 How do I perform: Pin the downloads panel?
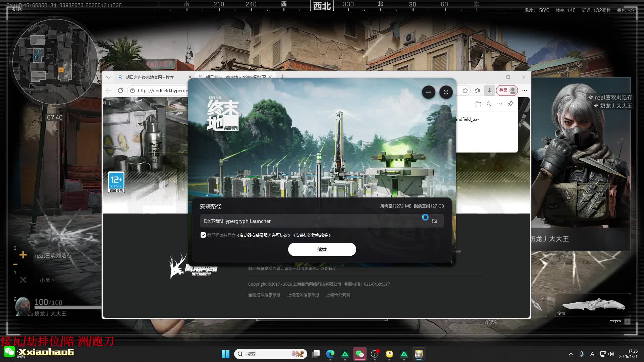click(511, 104)
